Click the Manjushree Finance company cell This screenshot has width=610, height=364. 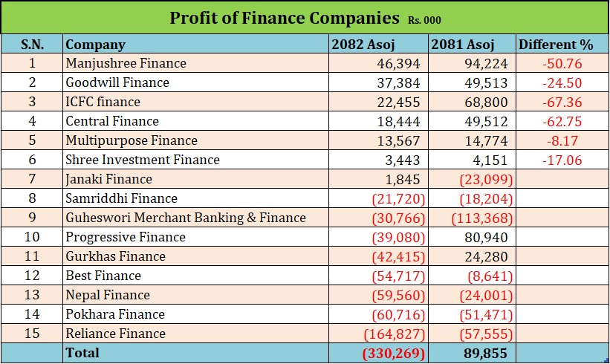click(126, 63)
